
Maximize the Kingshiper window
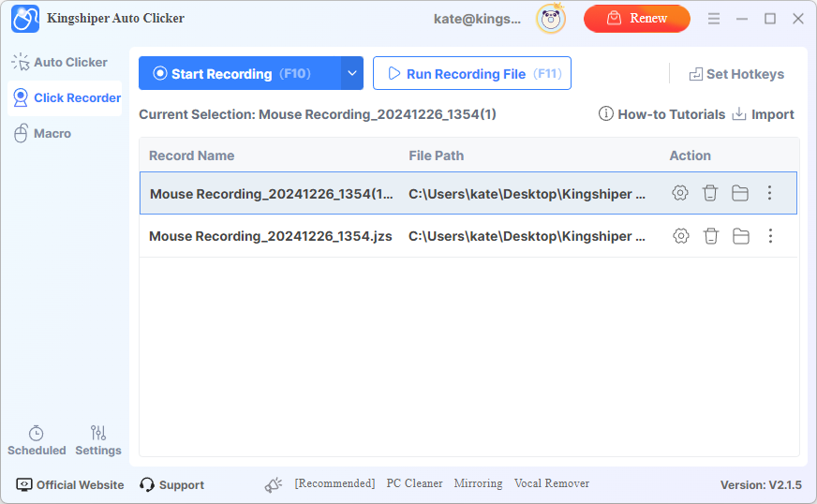click(770, 19)
